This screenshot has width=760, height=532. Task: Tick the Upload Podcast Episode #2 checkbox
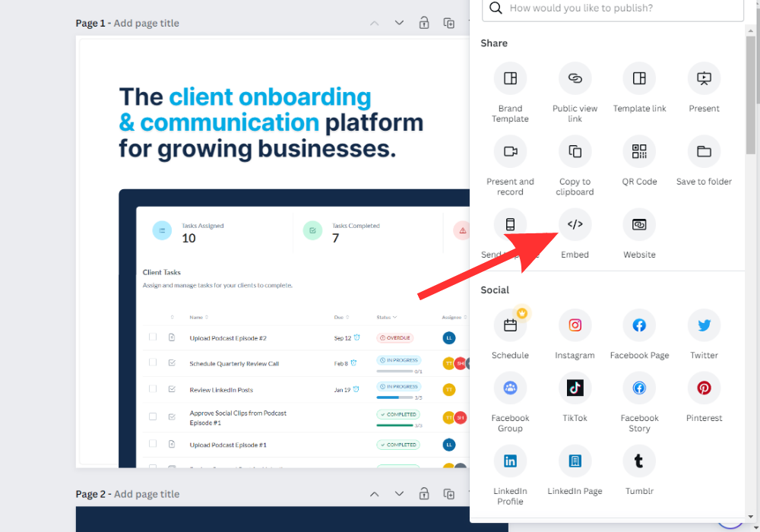point(153,337)
